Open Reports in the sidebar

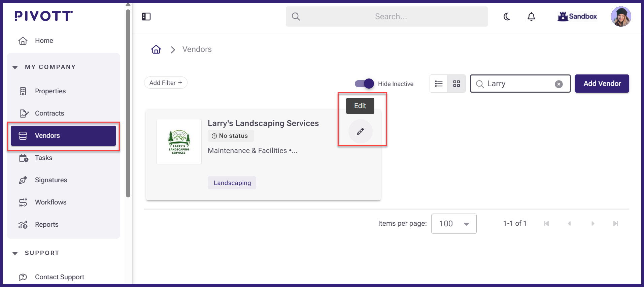click(63, 225)
